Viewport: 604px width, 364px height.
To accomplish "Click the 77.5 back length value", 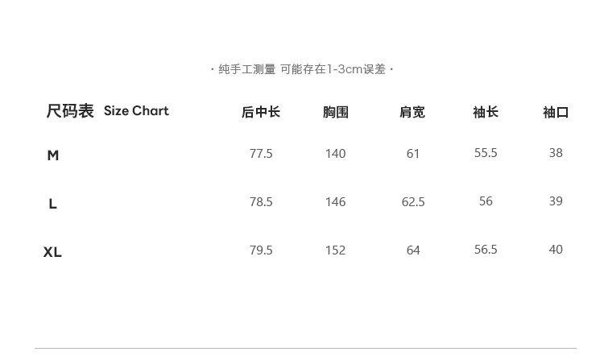I will (x=261, y=153).
